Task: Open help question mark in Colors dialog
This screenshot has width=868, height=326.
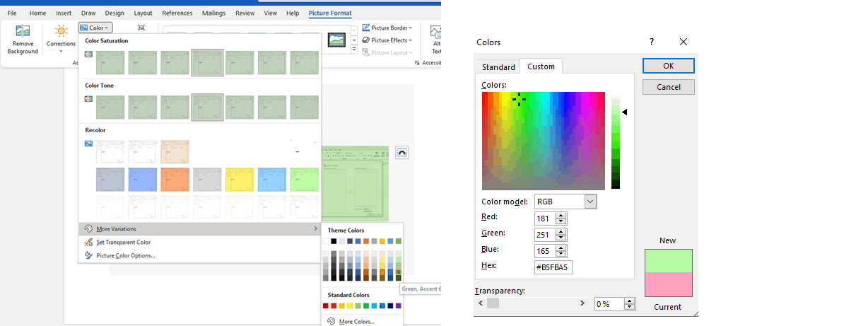Action: 652,42
